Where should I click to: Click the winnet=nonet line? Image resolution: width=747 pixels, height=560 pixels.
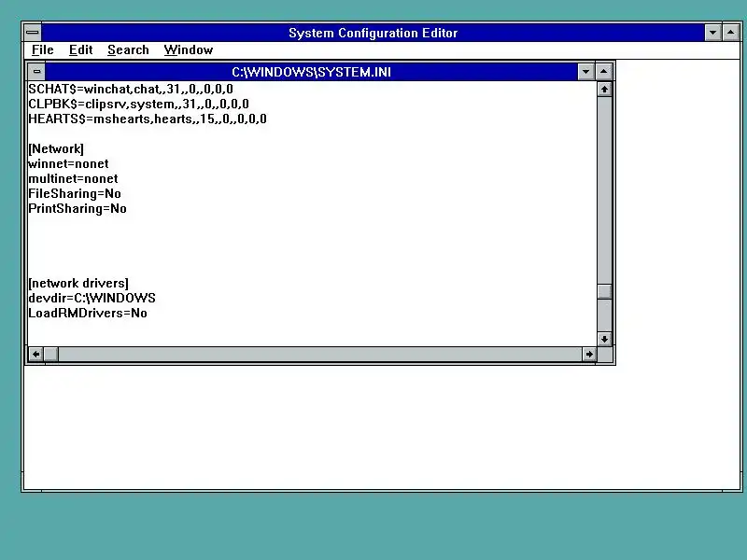[68, 164]
